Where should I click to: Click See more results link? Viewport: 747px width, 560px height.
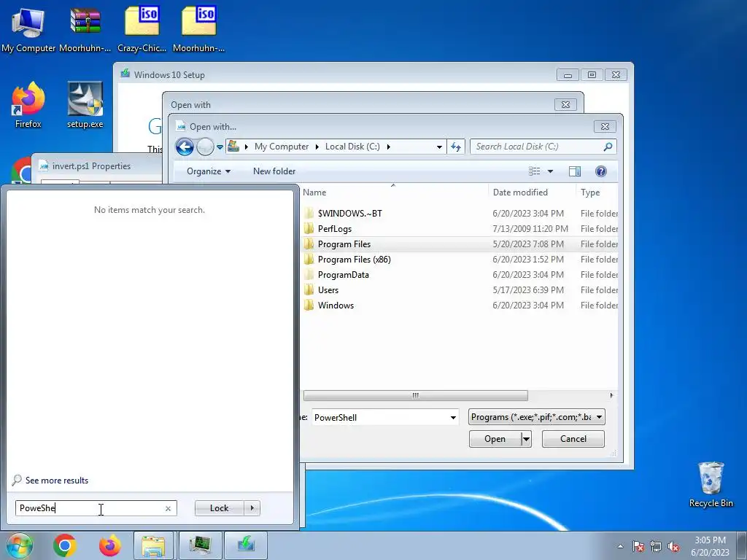click(x=57, y=481)
